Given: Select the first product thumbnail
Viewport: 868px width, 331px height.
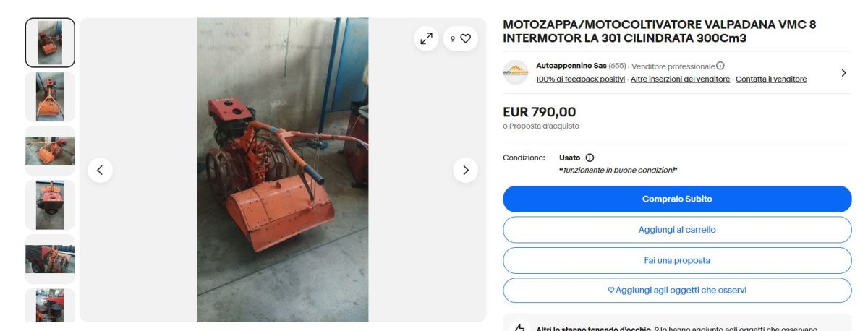Looking at the screenshot, I should click(x=50, y=43).
